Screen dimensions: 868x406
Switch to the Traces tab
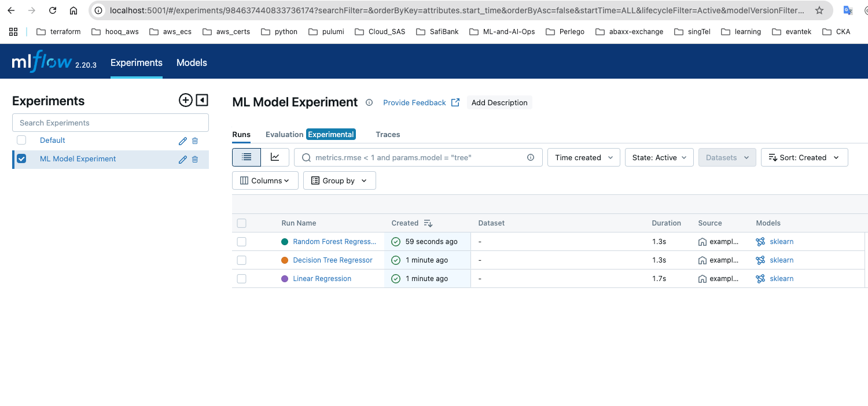[x=388, y=134]
